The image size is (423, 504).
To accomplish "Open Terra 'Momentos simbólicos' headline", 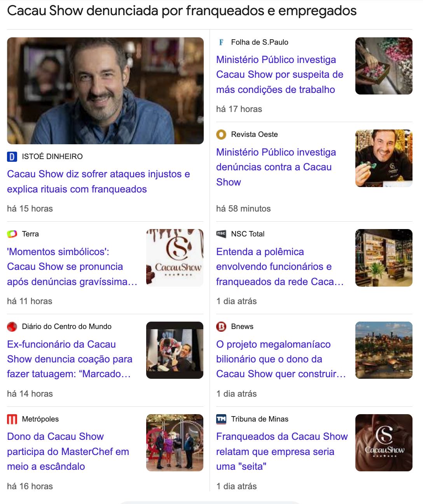I will pyautogui.click(x=72, y=267).
